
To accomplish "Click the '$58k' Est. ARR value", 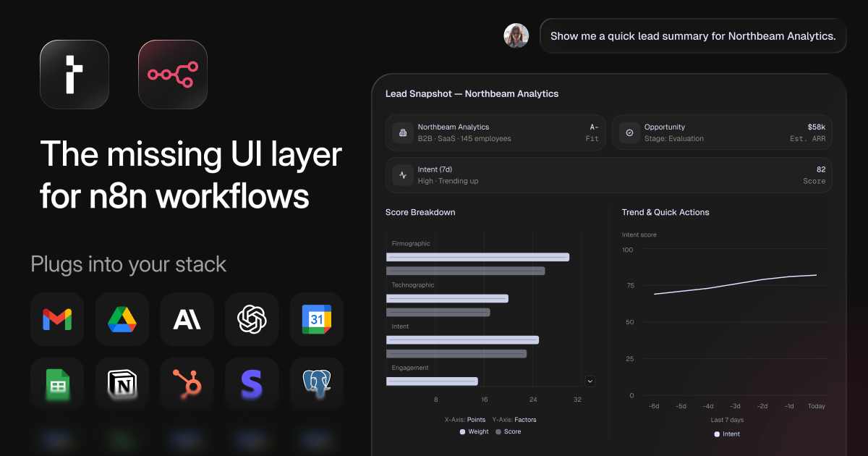I will click(x=817, y=127).
